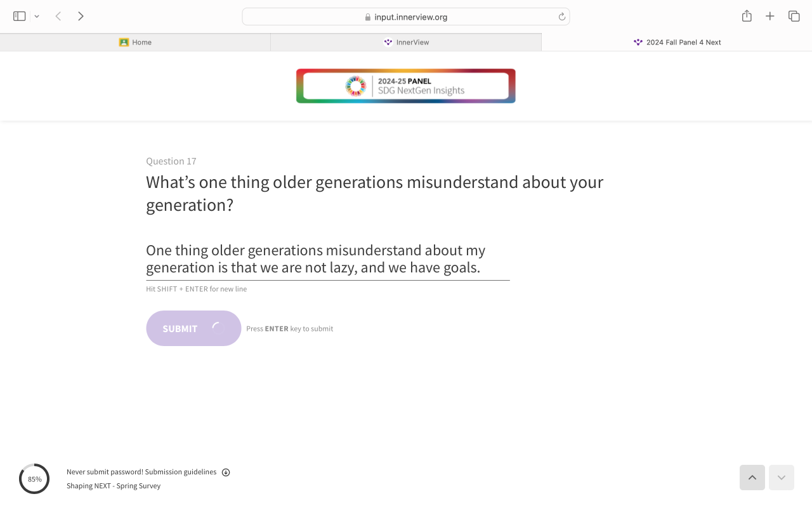
Task: Click the 85% progress circle indicator
Action: click(x=34, y=479)
